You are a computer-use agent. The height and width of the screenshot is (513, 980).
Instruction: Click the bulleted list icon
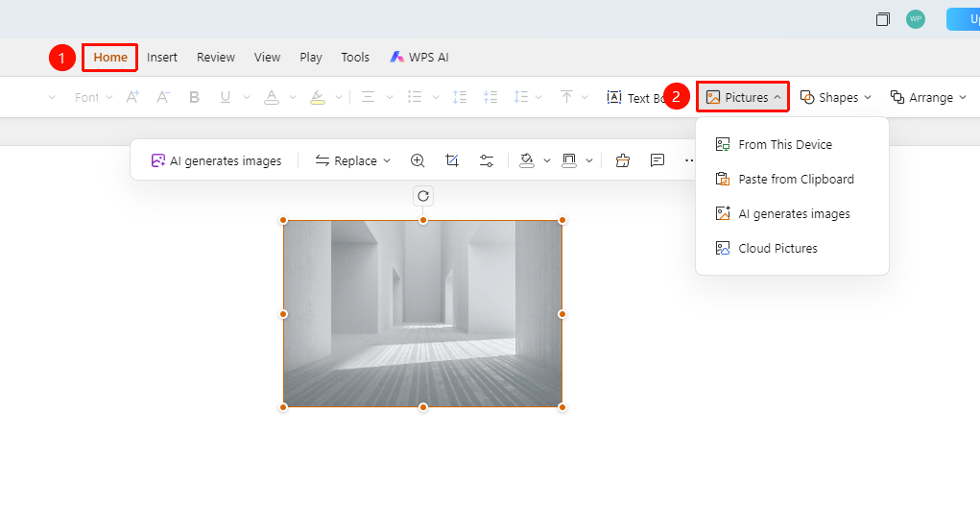click(415, 97)
